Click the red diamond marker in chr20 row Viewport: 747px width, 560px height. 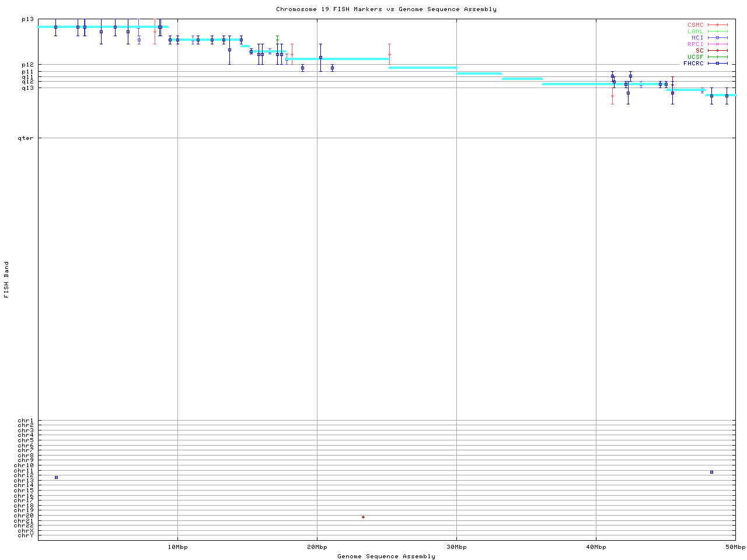pyautogui.click(x=363, y=517)
